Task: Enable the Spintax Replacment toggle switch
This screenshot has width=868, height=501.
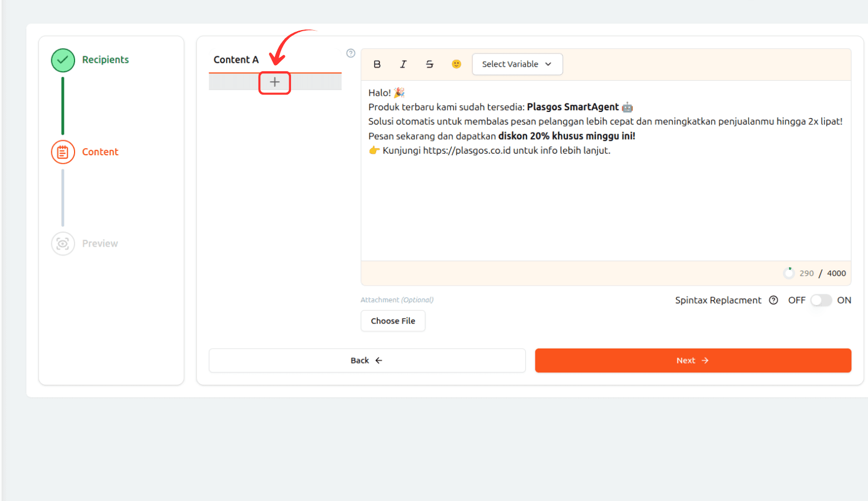Action: (821, 300)
